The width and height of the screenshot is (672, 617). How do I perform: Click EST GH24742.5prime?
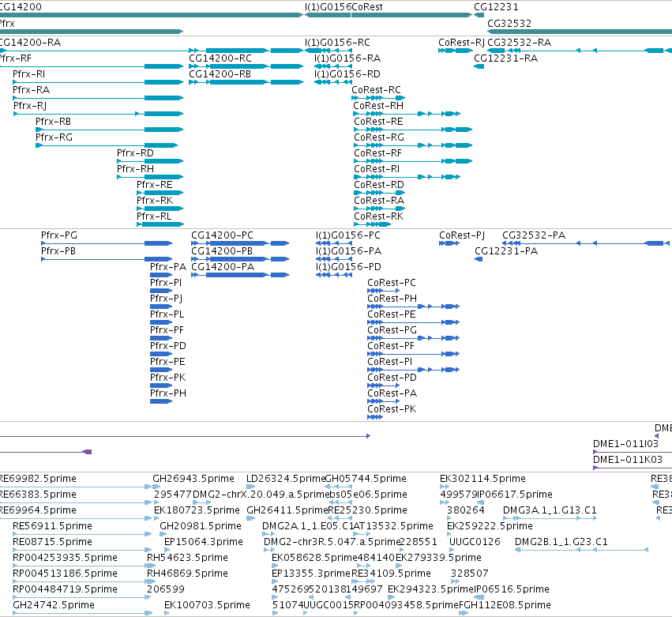click(x=82, y=613)
